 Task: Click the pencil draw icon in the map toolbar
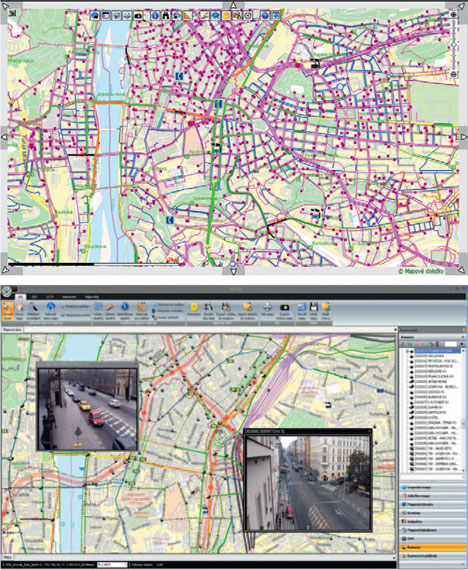204,16
